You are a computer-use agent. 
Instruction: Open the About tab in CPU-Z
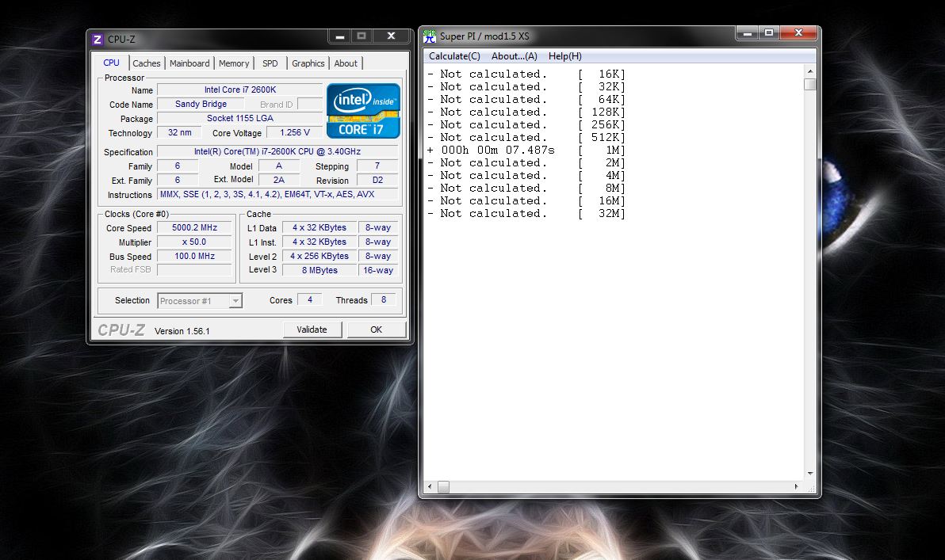pyautogui.click(x=346, y=63)
